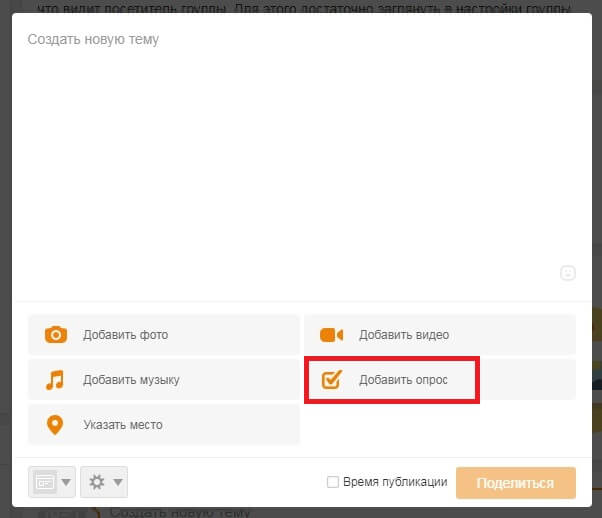Choose the highlighted Добавить опрос option
602x518 pixels.
pos(403,380)
